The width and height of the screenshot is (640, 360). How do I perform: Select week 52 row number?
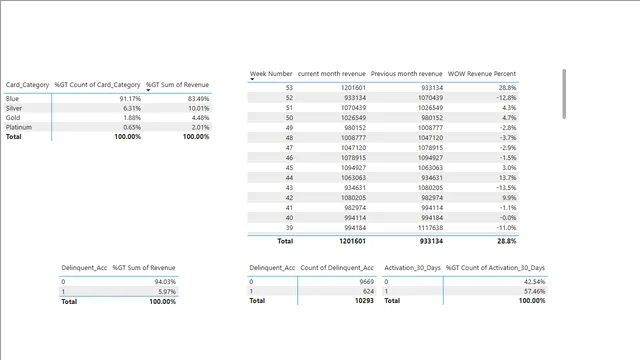click(x=289, y=98)
